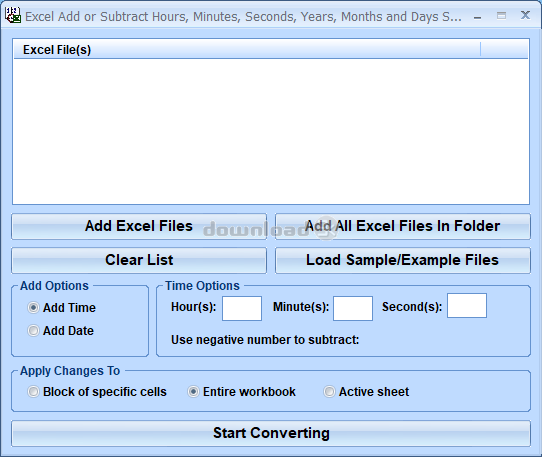Focus the Second(s) input field
This screenshot has width=542, height=457.
467,306
